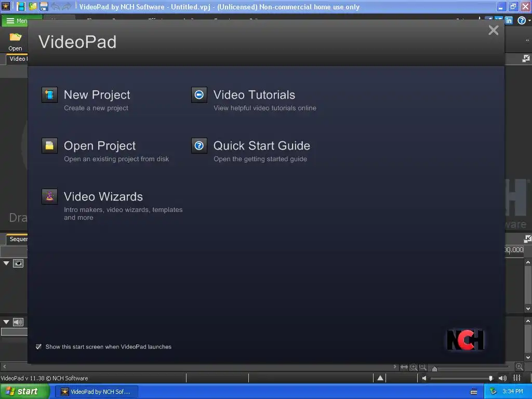The height and width of the screenshot is (399, 532).
Task: Close the VideoPad start screen dialog
Action: tap(494, 30)
